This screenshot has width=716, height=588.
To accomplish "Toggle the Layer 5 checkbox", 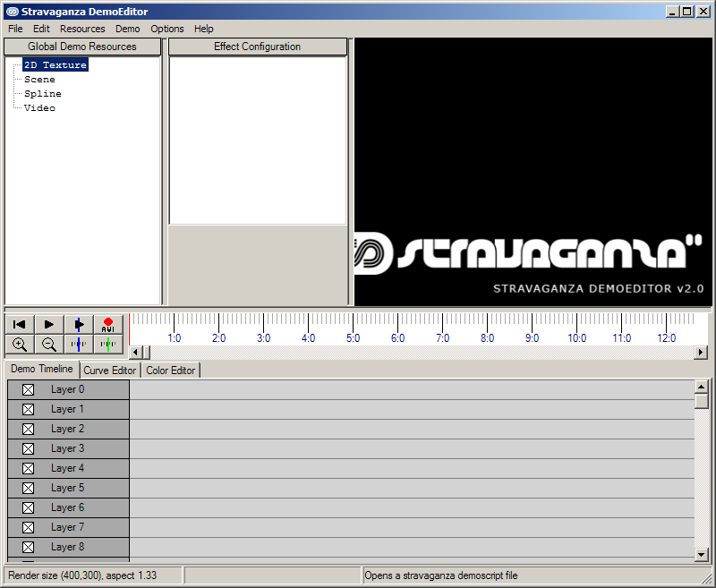I will 29,488.
